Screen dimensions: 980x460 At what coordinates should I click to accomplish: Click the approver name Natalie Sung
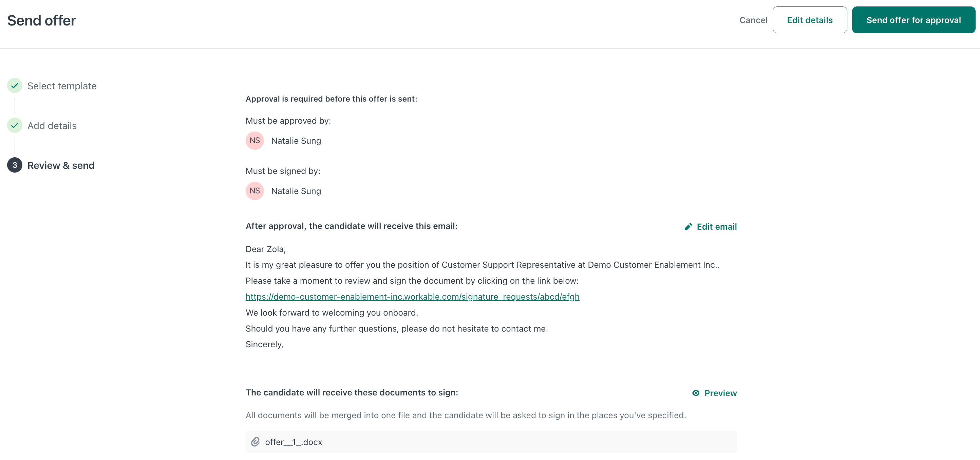tap(296, 141)
